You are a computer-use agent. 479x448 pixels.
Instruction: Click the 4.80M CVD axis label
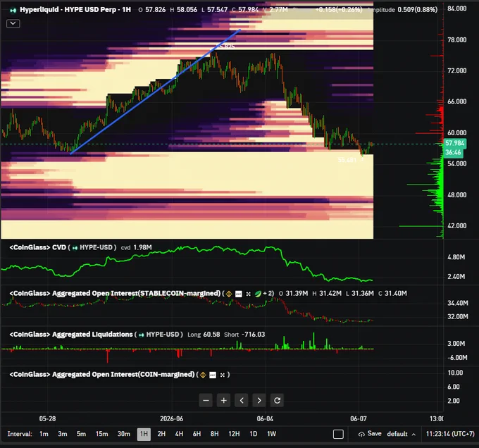[x=456, y=257]
